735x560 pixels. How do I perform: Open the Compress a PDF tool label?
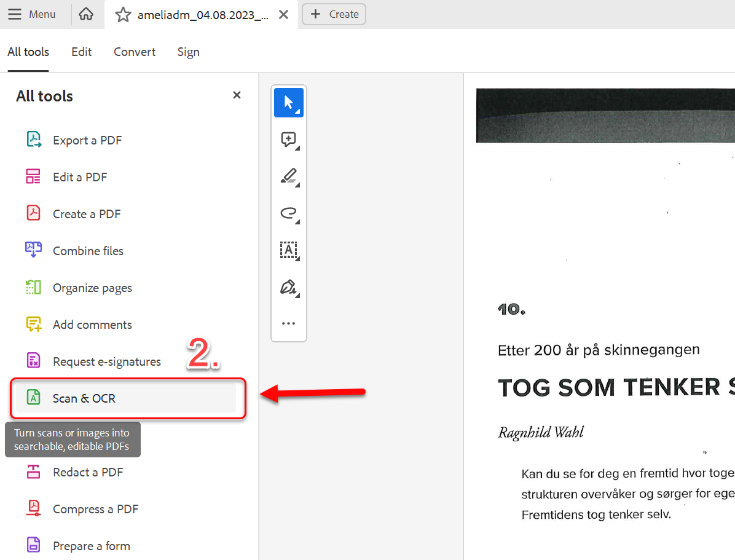click(96, 509)
